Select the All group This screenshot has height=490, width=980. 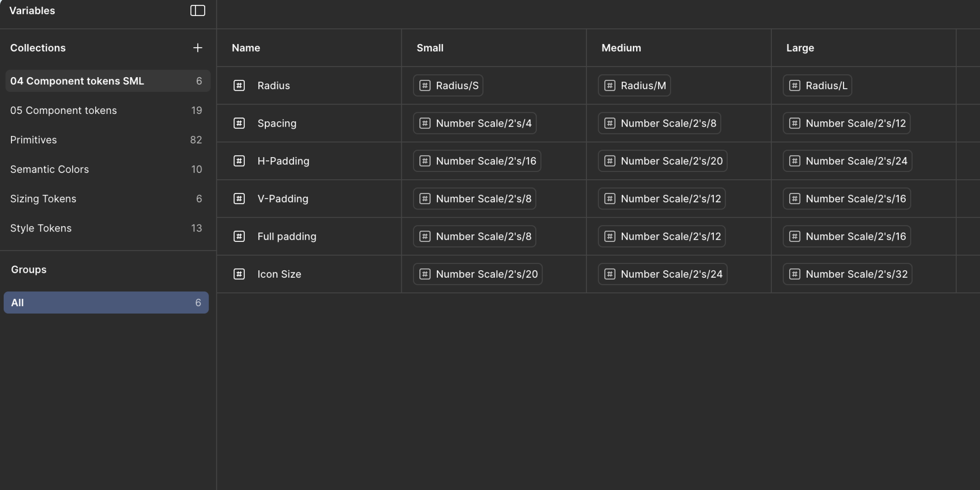pos(106,303)
